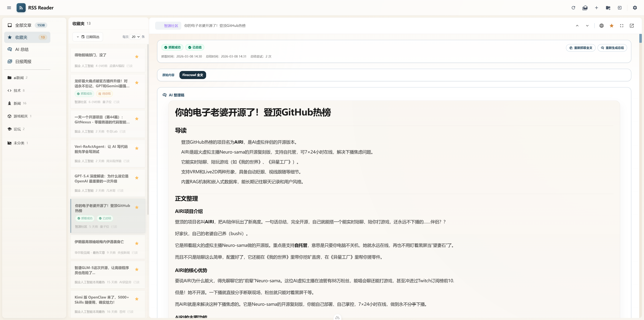644x320 pixels.
Task: Click the 待总结 badge on 龙虾 article
Action: click(104, 94)
